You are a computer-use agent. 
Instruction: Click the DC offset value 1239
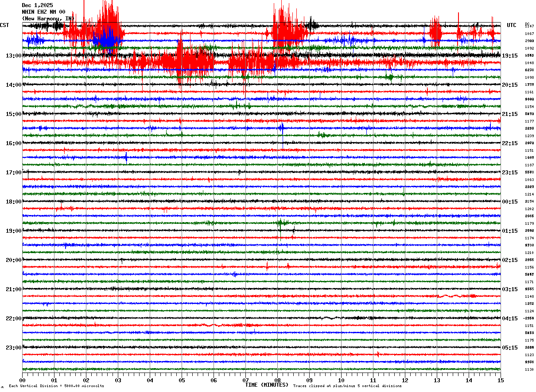[529, 136]
